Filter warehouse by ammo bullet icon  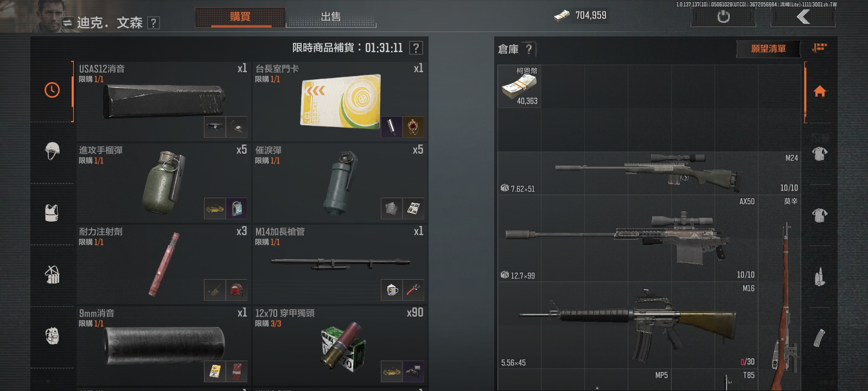(x=820, y=277)
